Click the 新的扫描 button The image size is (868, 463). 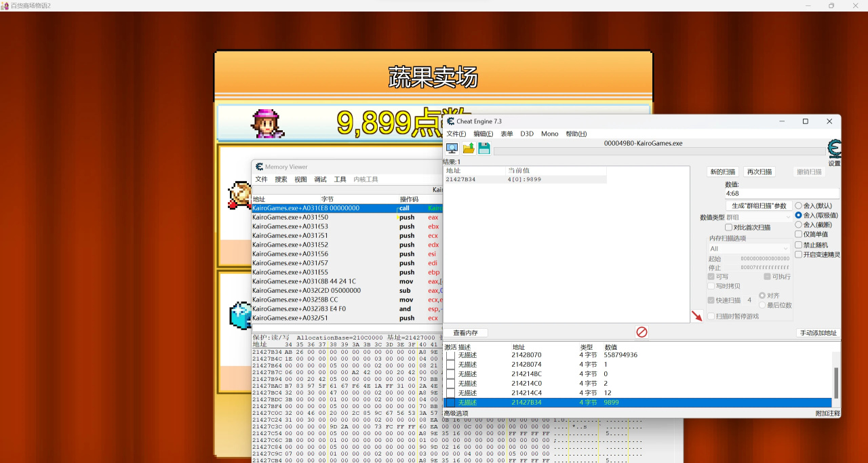pos(723,172)
